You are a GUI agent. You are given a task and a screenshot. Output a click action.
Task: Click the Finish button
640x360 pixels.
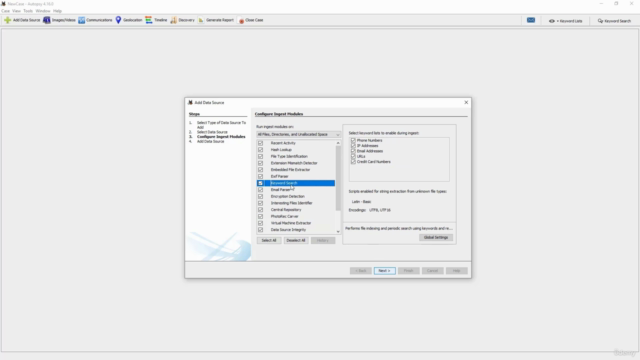pos(409,271)
